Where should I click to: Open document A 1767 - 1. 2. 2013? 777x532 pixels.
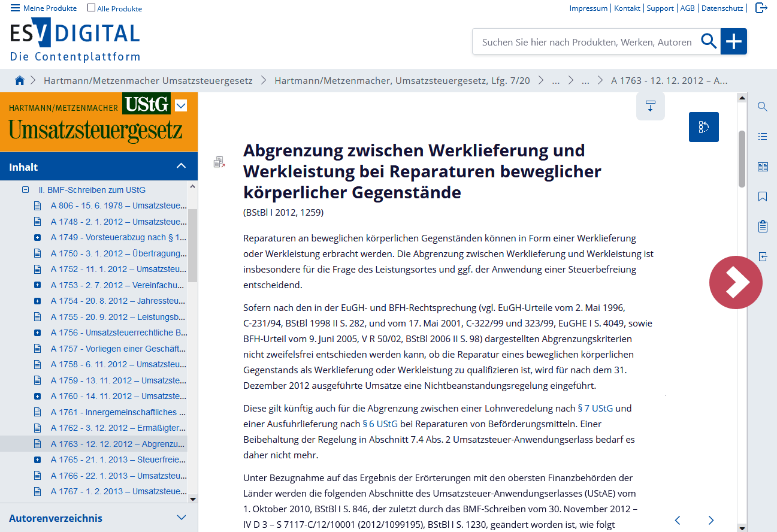click(x=119, y=491)
